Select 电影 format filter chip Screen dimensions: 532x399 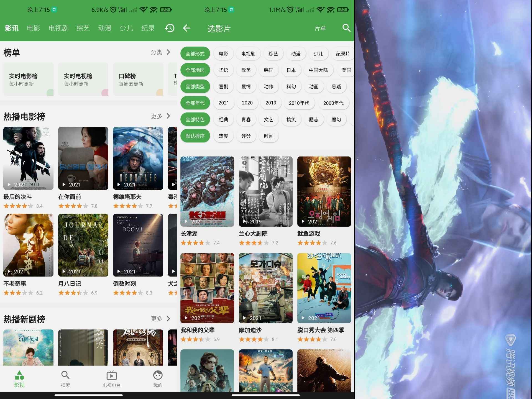point(223,54)
